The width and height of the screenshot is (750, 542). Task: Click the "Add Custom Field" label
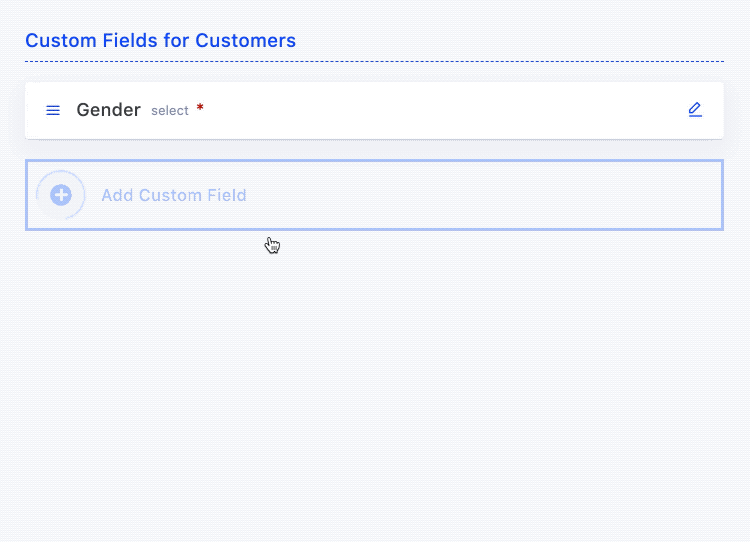tap(173, 195)
